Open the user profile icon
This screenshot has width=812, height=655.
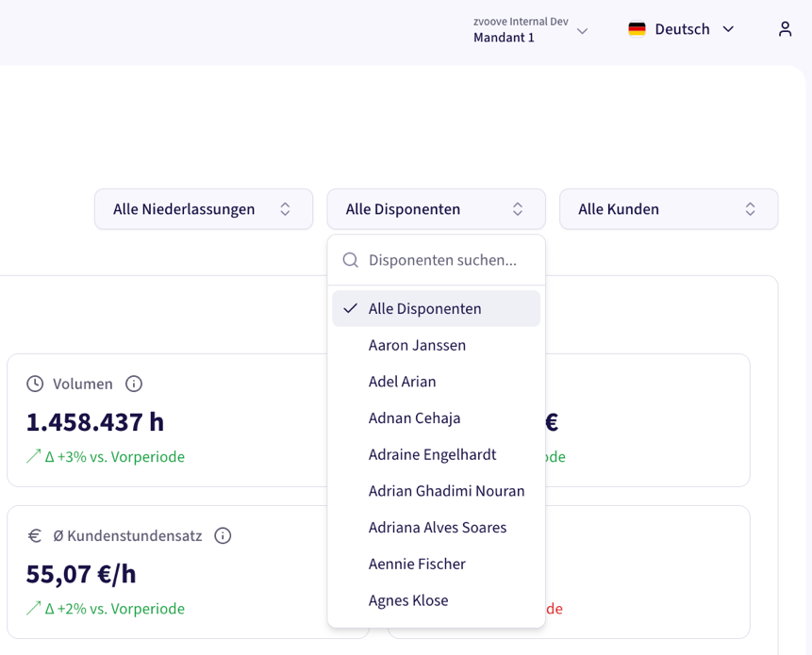[785, 29]
